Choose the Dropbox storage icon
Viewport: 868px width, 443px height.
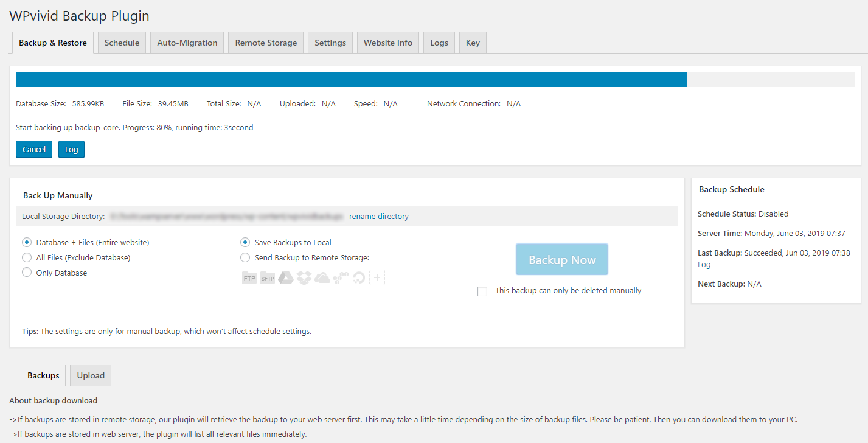click(304, 278)
